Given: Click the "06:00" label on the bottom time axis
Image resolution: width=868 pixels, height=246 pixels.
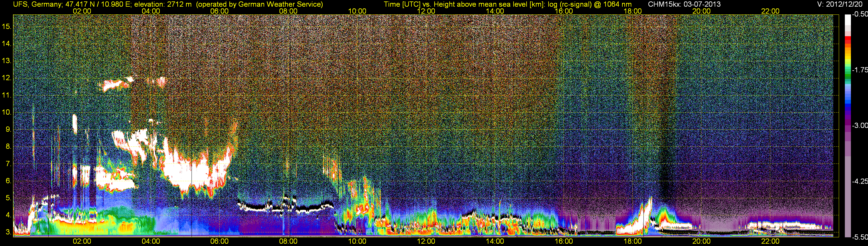Looking at the screenshot, I should point(219,241).
